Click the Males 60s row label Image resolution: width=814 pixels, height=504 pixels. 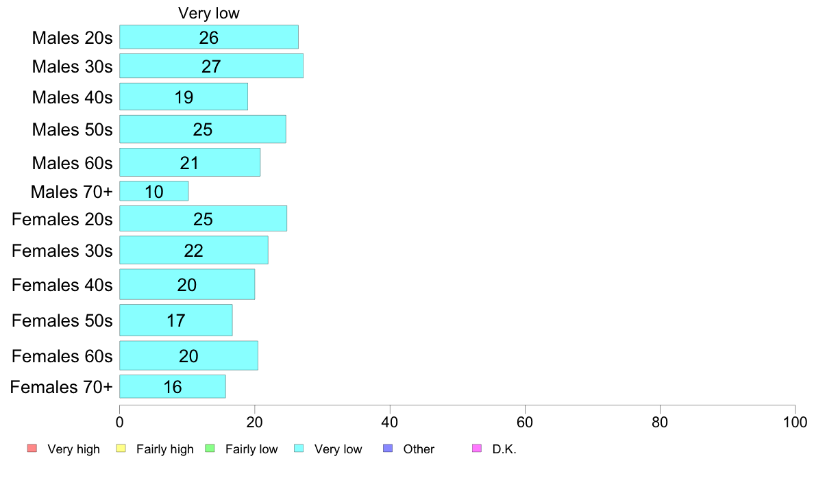point(72,163)
